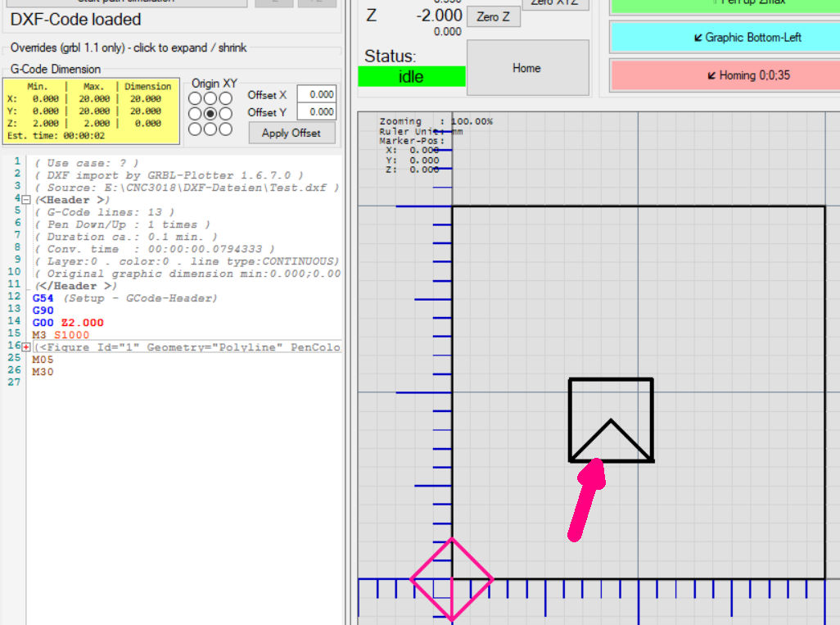The image size is (840, 625).
Task: Click the pink diamond tool marker at origin
Action: [452, 579]
